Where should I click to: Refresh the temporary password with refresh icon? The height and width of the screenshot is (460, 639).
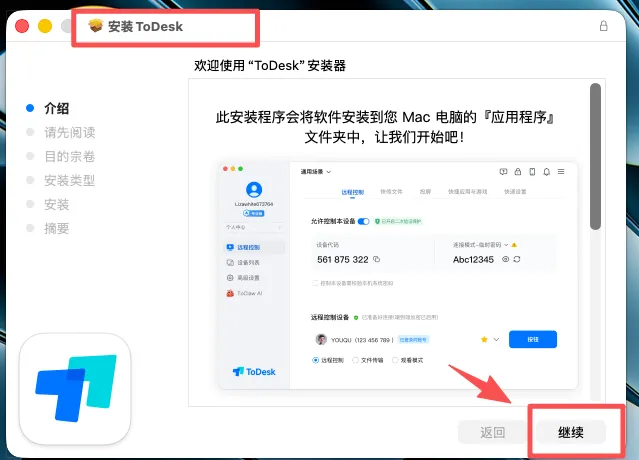pos(517,259)
